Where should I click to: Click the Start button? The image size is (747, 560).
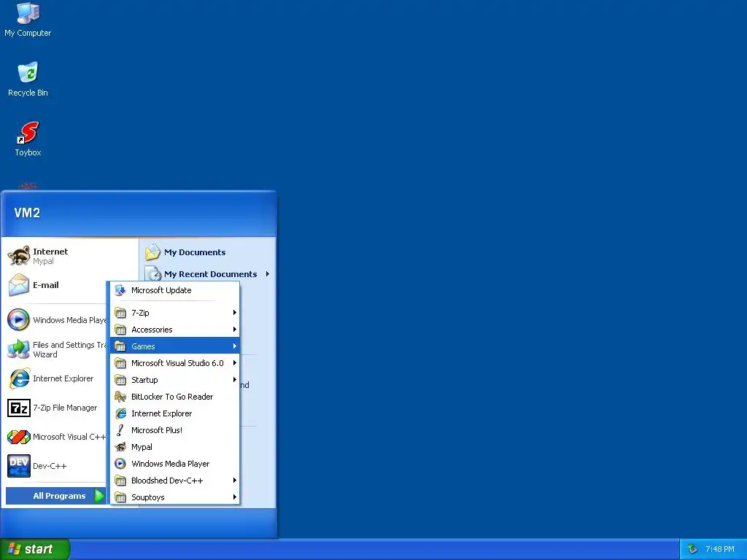[35, 549]
